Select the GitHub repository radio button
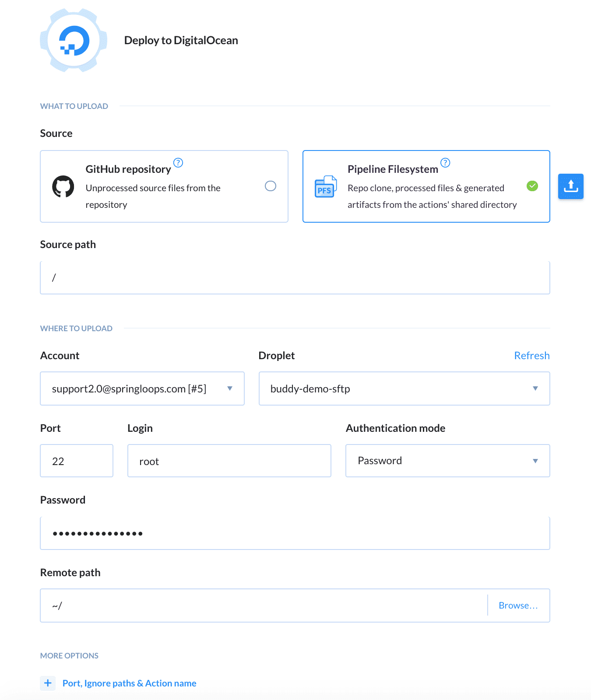This screenshot has height=700, width=591. pos(271,186)
